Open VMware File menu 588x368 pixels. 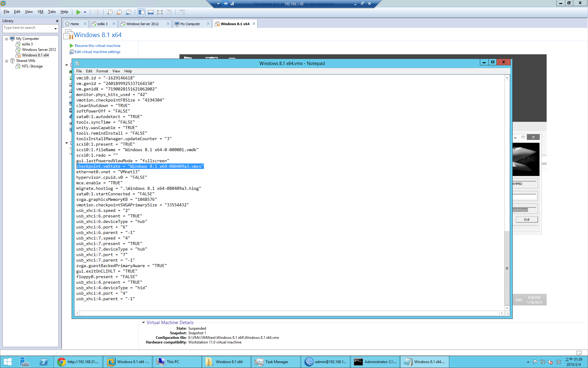pyautogui.click(x=6, y=12)
